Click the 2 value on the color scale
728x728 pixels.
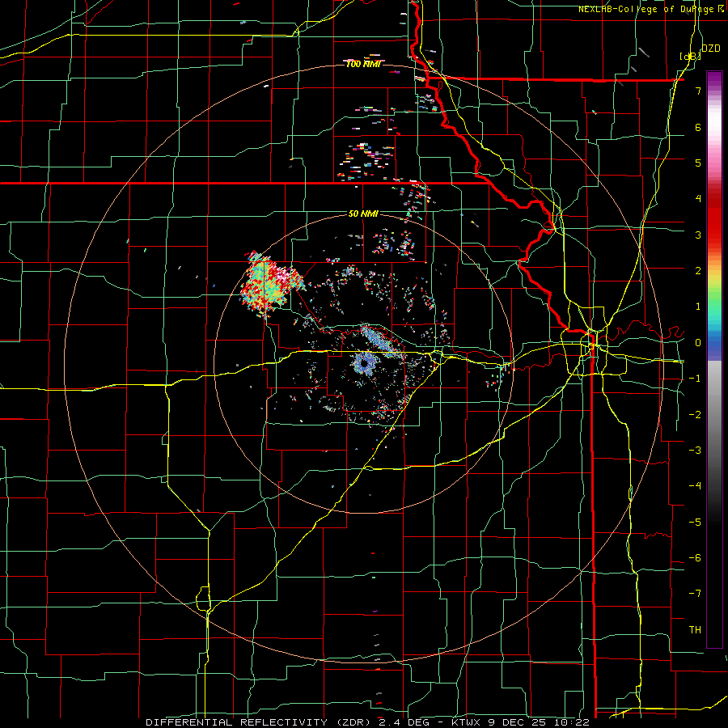coord(698,271)
